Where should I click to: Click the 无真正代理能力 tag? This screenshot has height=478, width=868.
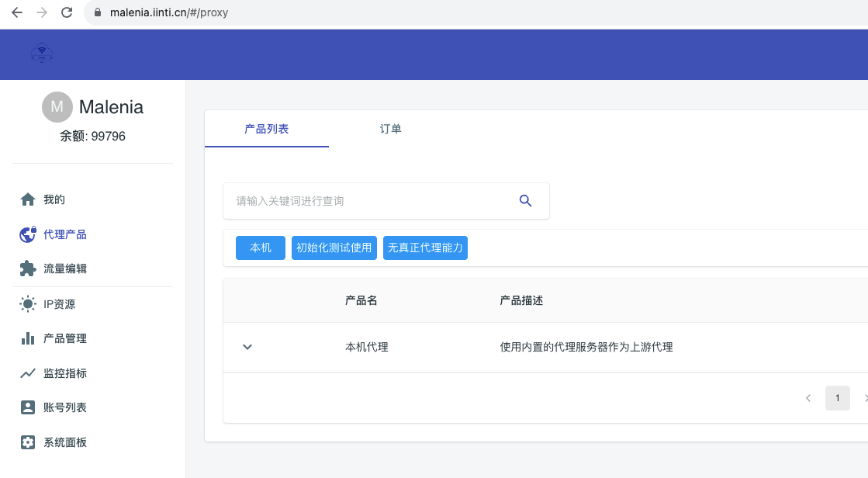tap(425, 248)
